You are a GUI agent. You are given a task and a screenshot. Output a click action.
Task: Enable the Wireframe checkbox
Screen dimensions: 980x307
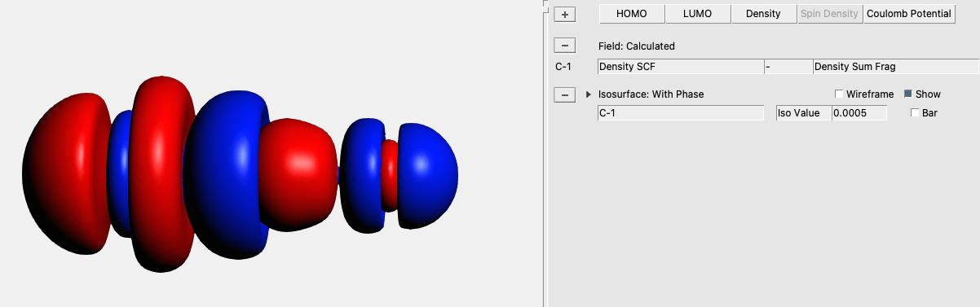coord(839,94)
